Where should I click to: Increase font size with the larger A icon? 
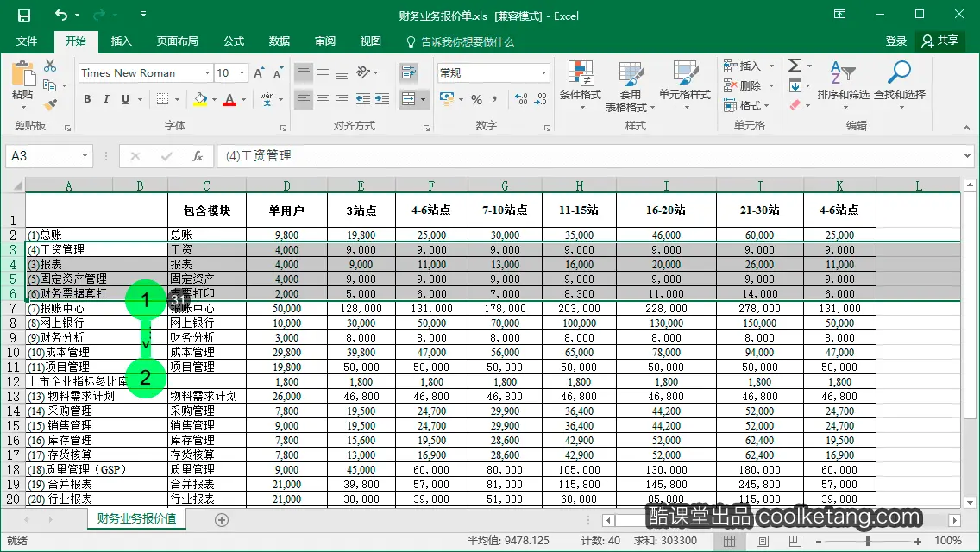259,73
